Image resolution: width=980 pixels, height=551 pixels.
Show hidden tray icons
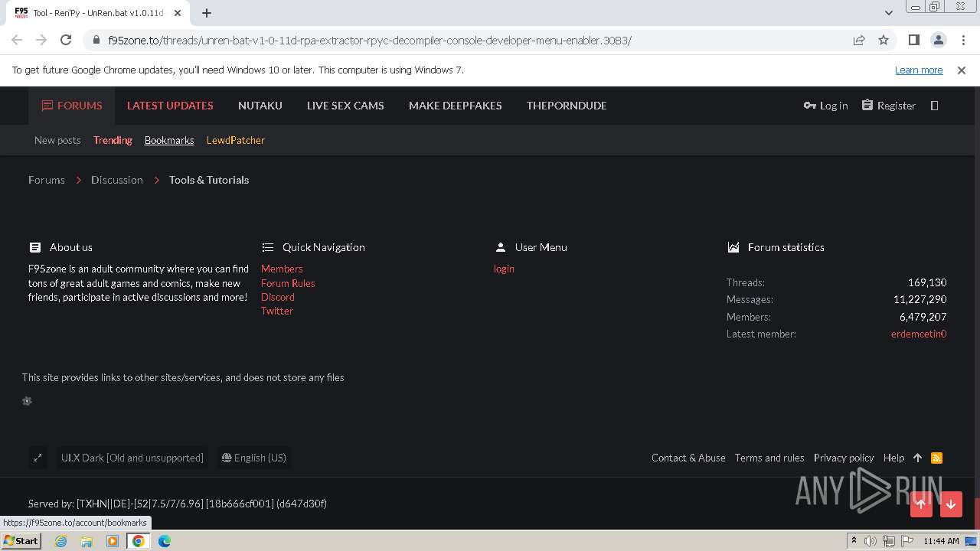(x=854, y=541)
